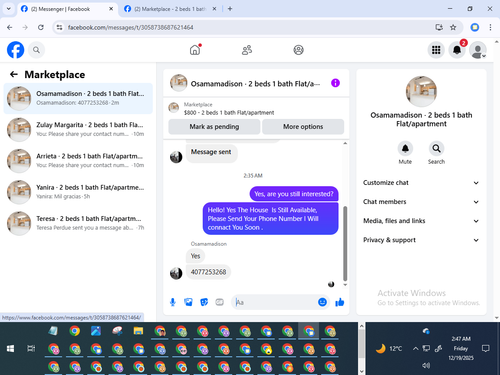Open File Explorer from the taskbar
This screenshot has height=375, width=500.
click(138, 331)
